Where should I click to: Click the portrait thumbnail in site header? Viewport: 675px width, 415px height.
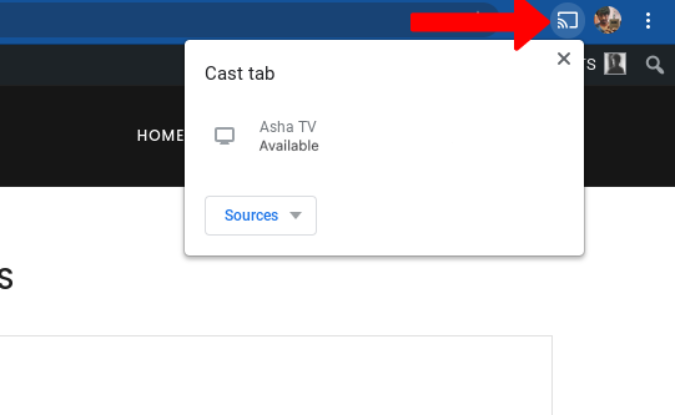click(x=615, y=63)
